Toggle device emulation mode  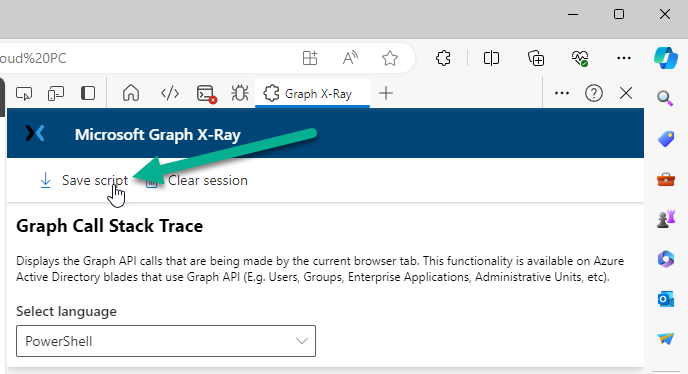tap(56, 94)
